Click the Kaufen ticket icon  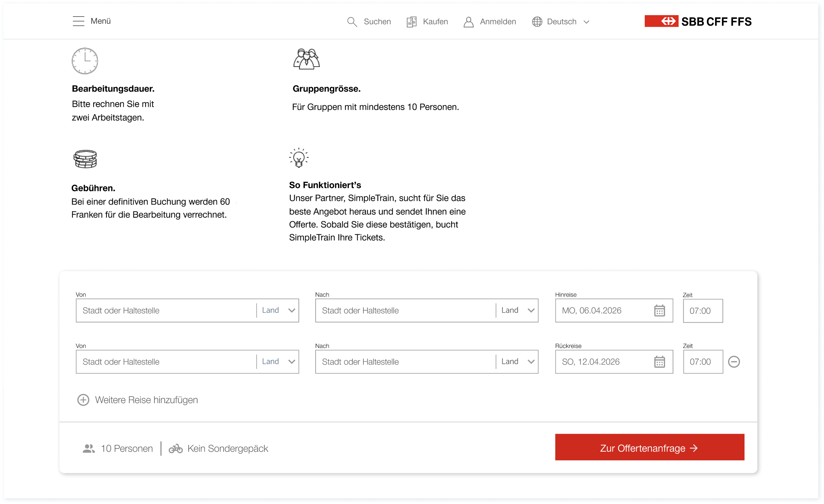click(x=411, y=22)
